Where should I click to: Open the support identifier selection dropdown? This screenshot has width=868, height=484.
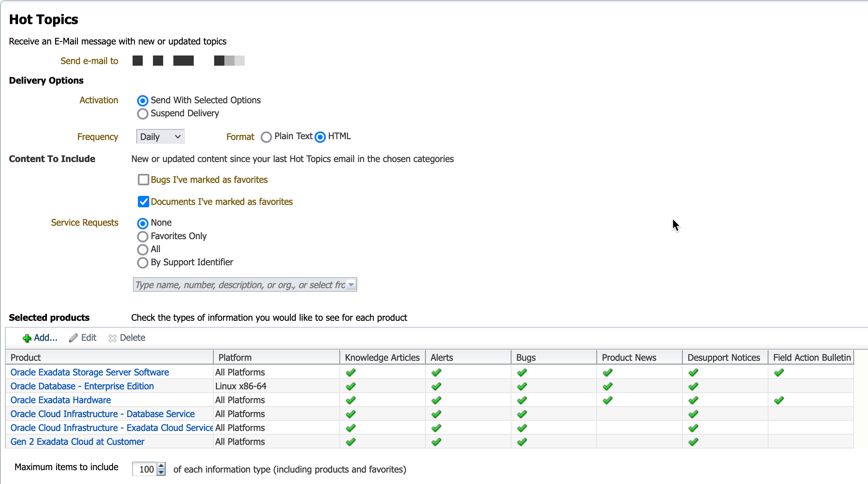[350, 284]
